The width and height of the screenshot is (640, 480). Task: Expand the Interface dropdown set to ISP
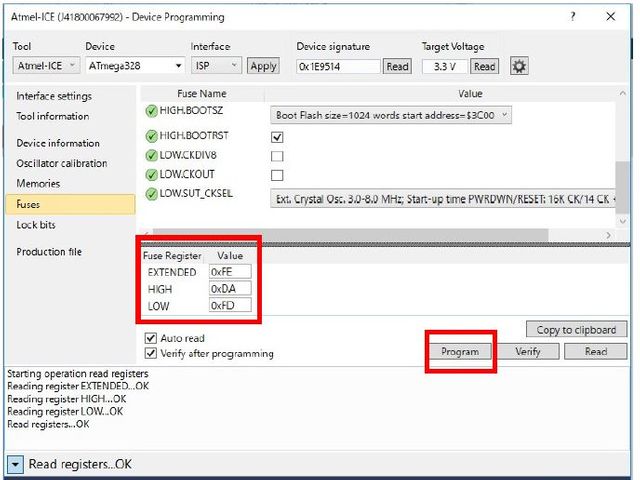[x=216, y=66]
